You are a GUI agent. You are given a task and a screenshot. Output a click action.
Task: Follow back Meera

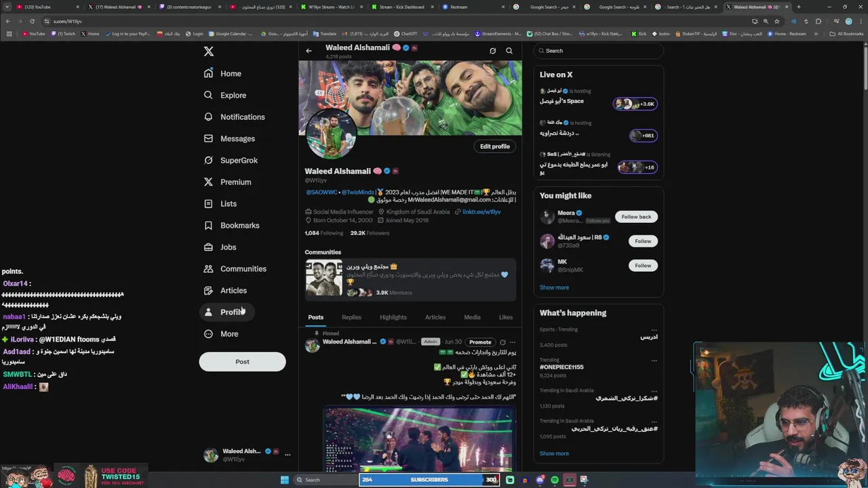point(636,217)
